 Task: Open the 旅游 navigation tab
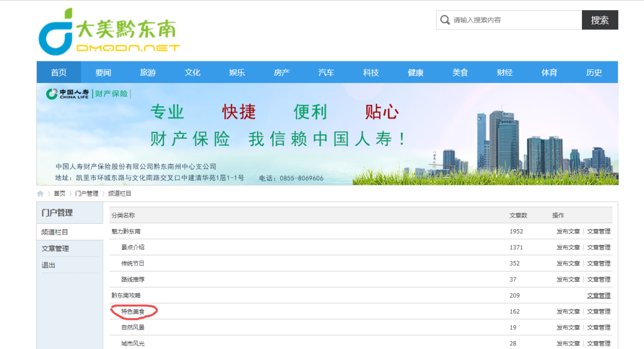(x=148, y=72)
